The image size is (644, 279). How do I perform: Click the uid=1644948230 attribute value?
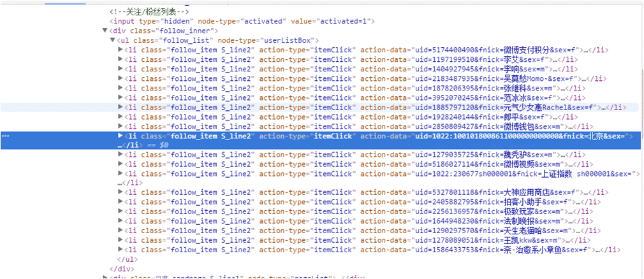tap(488, 221)
